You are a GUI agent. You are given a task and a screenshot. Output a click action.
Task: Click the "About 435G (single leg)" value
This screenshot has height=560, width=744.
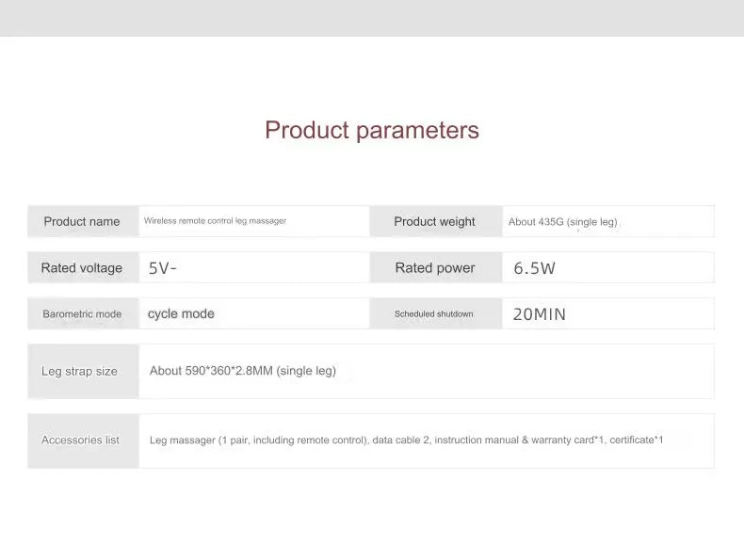[x=562, y=222]
